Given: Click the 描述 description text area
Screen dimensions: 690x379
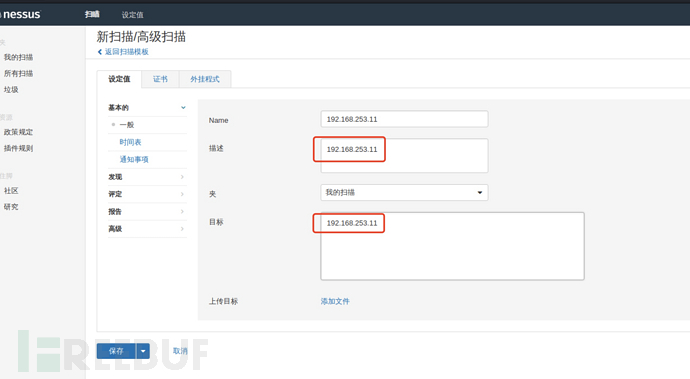Looking at the screenshot, I should click(404, 155).
